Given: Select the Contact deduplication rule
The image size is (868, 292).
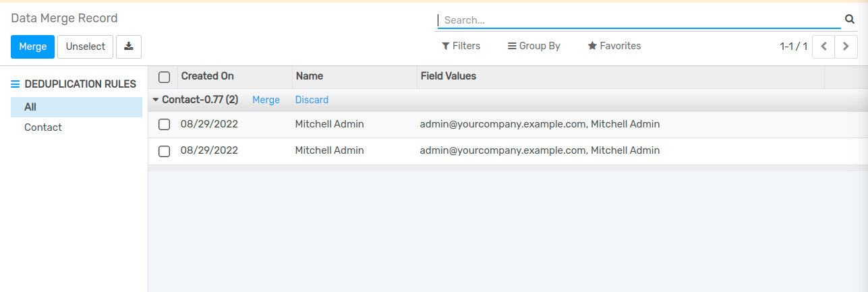Looking at the screenshot, I should [43, 127].
